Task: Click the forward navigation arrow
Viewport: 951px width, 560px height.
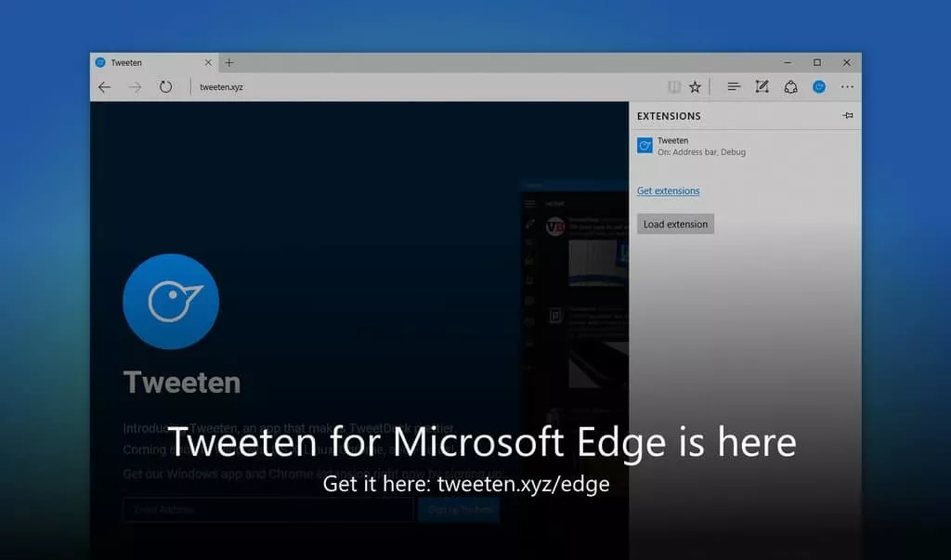Action: (x=135, y=87)
